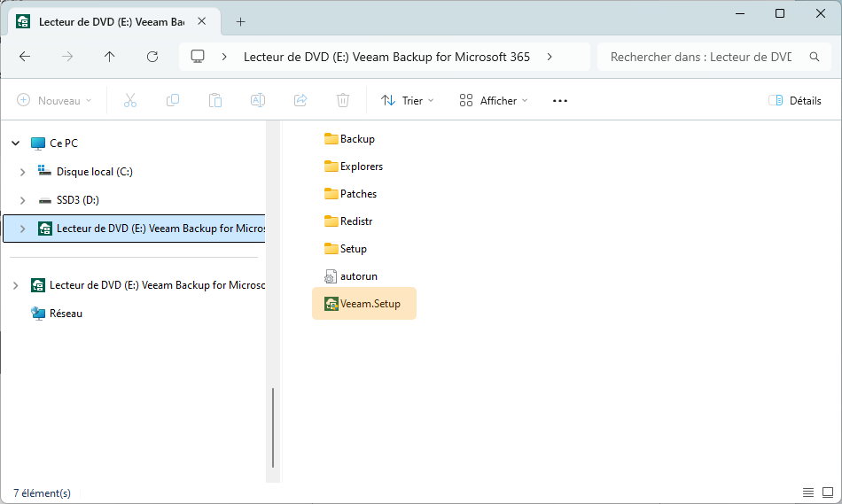842x504 pixels.
Task: Click Lecteur de DVD (E:) breadcrumb in address bar
Action: pos(386,57)
